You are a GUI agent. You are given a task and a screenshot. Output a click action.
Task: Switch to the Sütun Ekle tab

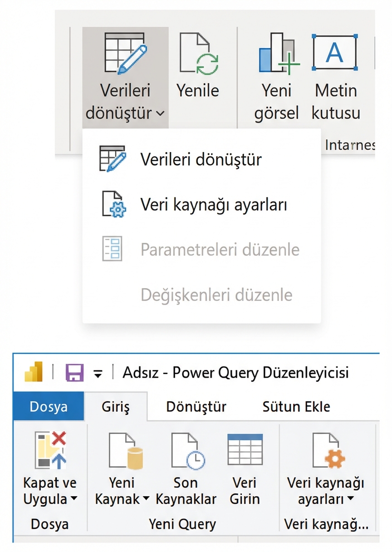(x=296, y=407)
